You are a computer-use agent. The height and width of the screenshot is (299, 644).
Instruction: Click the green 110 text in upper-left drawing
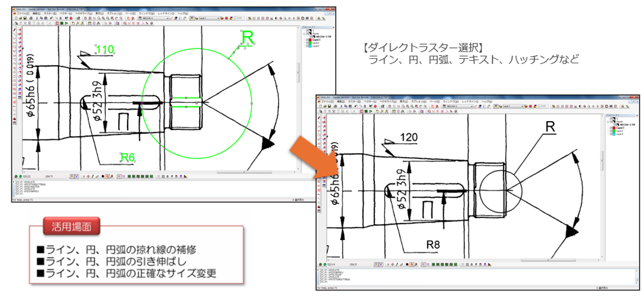click(104, 51)
